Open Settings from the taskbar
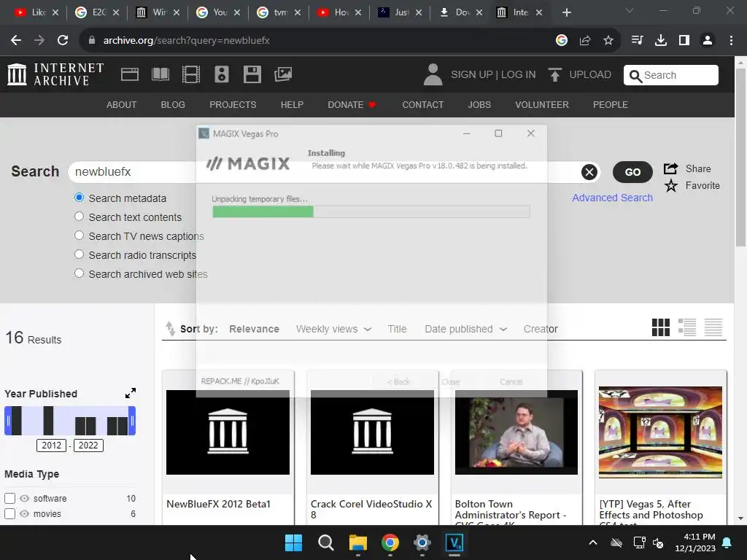This screenshot has width=747, height=560. coord(422,542)
